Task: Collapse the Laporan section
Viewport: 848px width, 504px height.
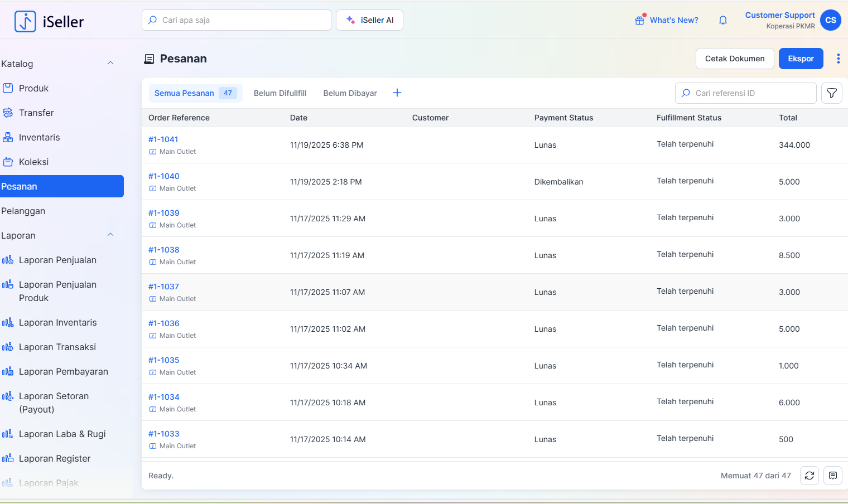Action: tap(110, 235)
